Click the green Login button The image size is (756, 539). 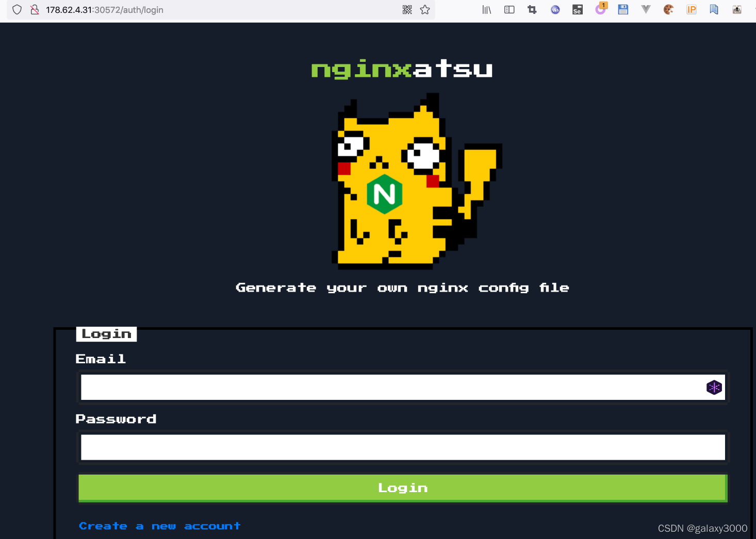(403, 488)
